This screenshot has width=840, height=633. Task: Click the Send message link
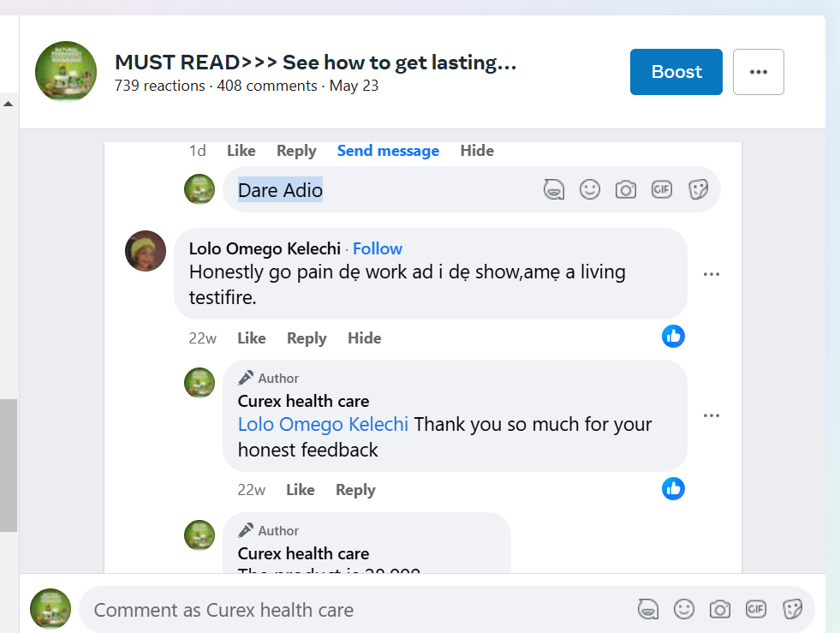coord(388,151)
